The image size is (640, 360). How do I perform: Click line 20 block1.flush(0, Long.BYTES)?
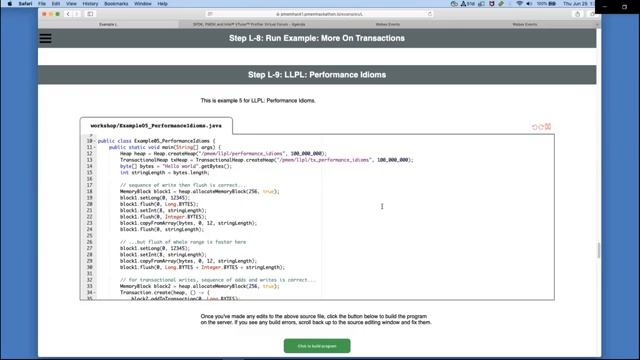pos(159,204)
